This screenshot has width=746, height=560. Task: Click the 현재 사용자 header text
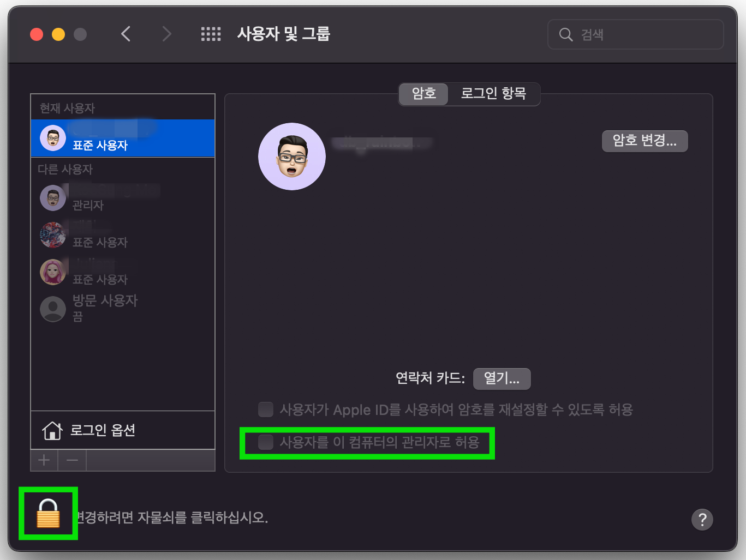click(x=68, y=109)
